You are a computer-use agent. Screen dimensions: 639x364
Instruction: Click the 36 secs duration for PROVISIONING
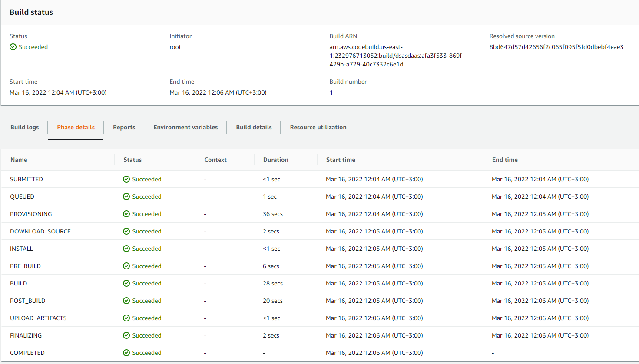(273, 214)
